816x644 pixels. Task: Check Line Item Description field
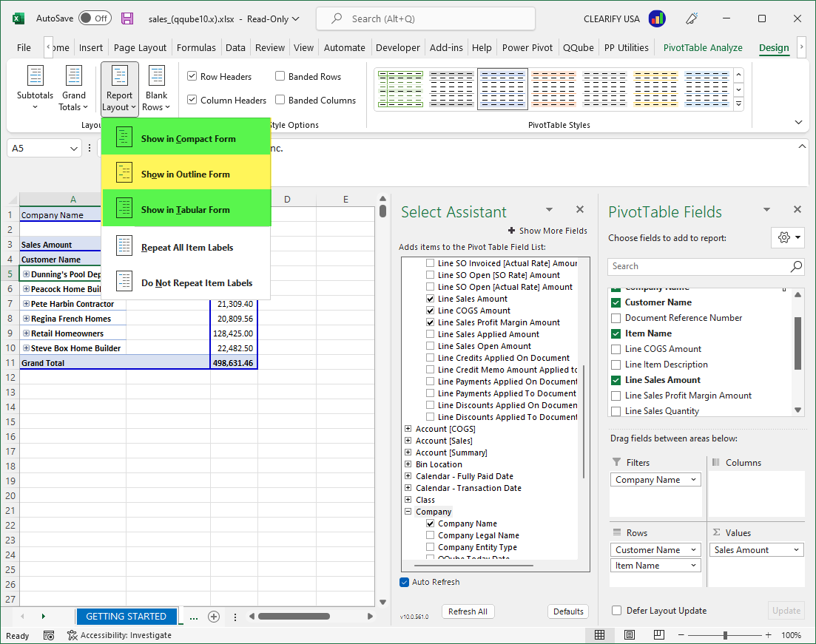616,365
